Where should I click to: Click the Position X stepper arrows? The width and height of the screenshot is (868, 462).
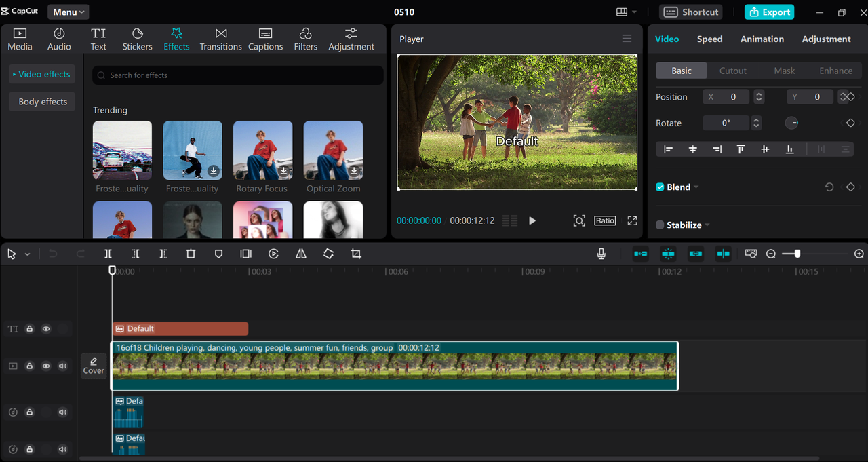(x=759, y=97)
